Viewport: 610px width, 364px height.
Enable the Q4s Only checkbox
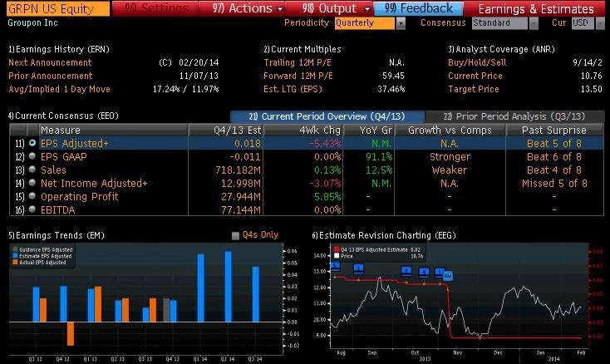235,236
